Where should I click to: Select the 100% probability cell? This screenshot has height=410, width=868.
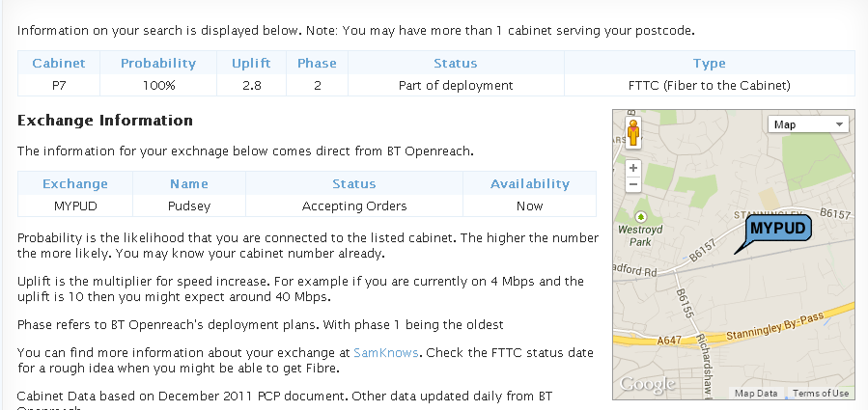click(158, 85)
